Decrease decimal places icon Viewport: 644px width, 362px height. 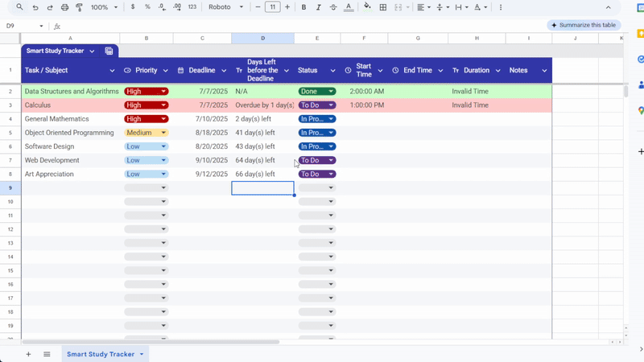(x=163, y=7)
